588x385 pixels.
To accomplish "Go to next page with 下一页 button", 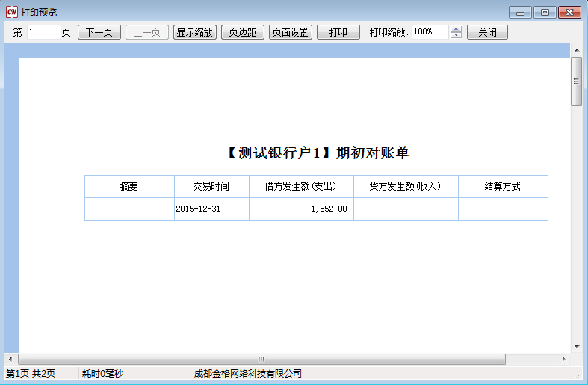I will 99,32.
